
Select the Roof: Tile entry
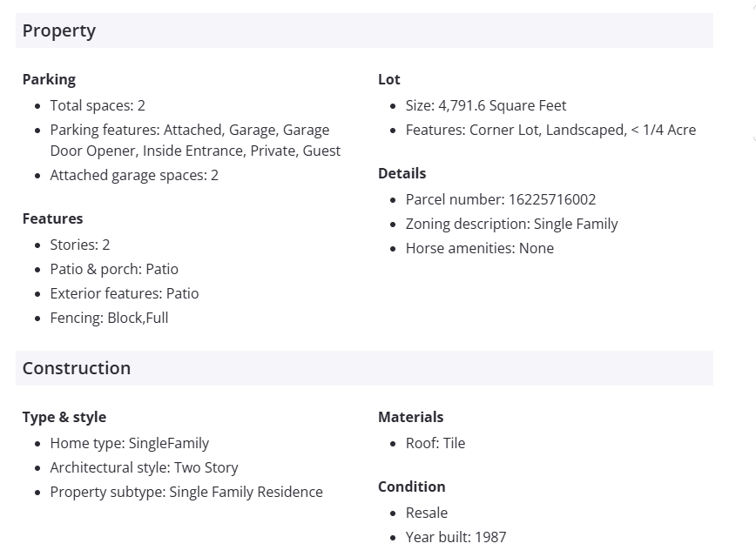pos(435,443)
